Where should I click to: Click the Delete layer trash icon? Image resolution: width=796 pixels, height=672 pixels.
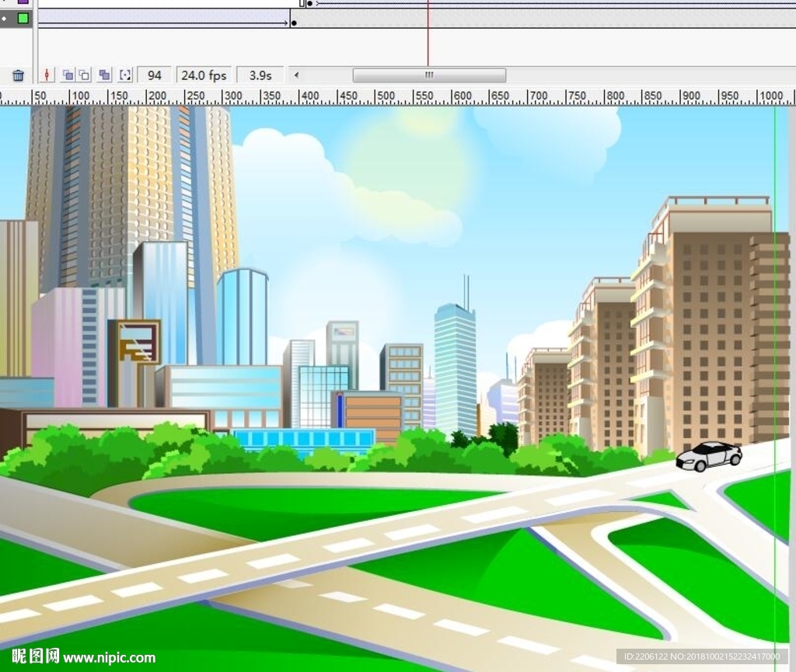click(x=18, y=75)
